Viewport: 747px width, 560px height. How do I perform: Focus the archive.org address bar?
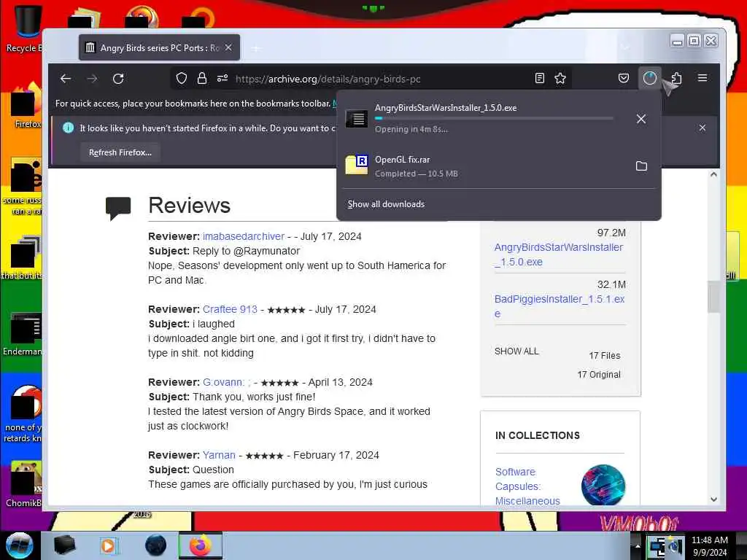371,79
